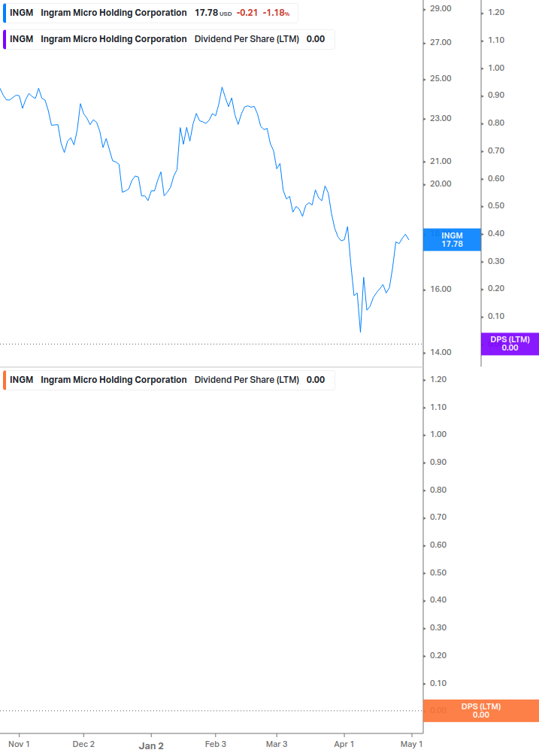Click the 0.10 label on the upper DPS axis
Viewport: 539px width, 756px height.
(496, 316)
